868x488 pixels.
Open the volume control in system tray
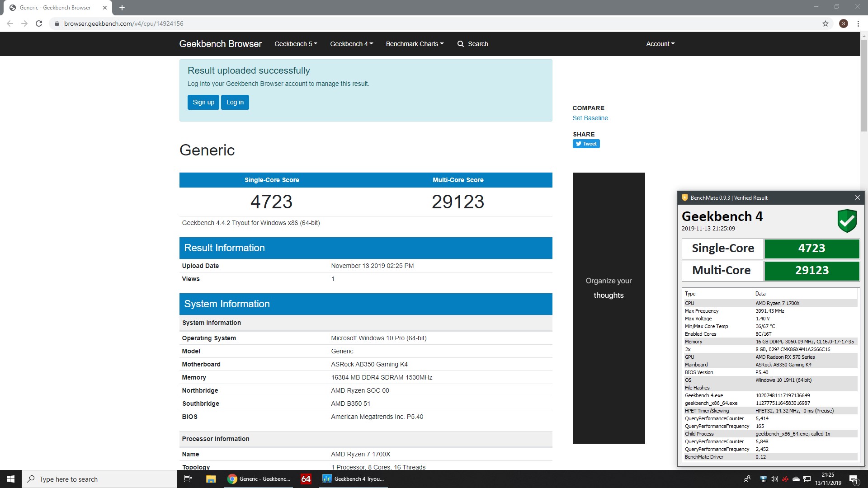pos(774,479)
